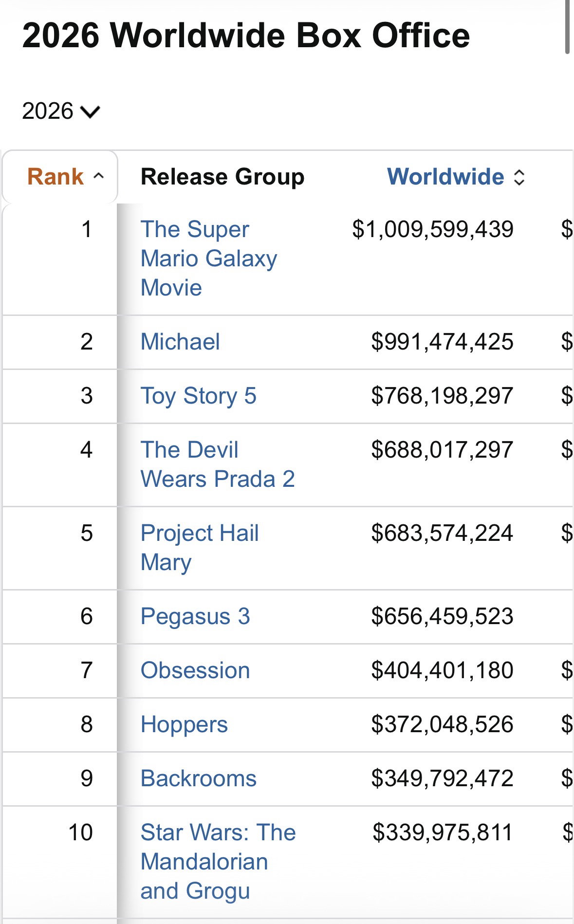Click the Release Group column header

pos(222,177)
